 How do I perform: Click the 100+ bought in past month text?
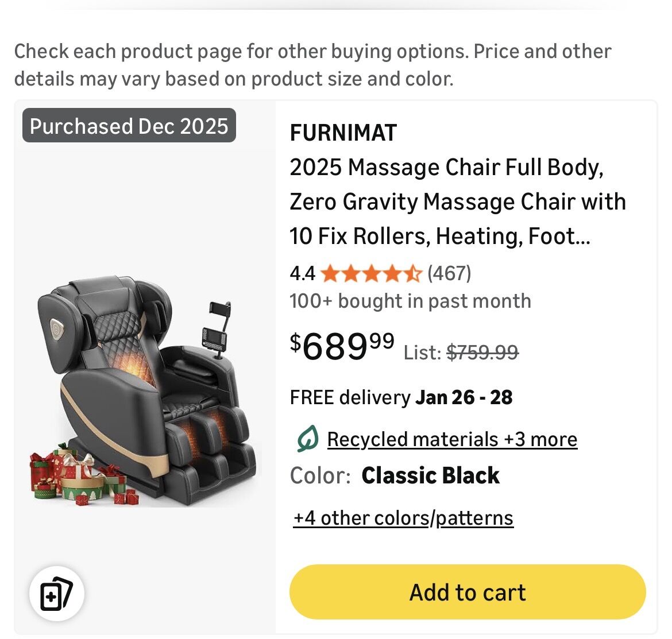coord(410,301)
